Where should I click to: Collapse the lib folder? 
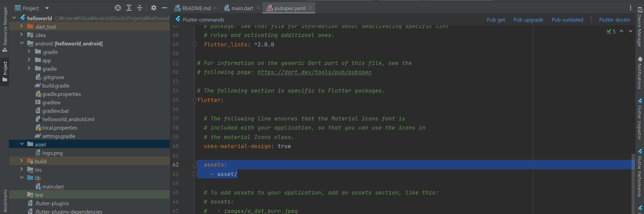21,177
